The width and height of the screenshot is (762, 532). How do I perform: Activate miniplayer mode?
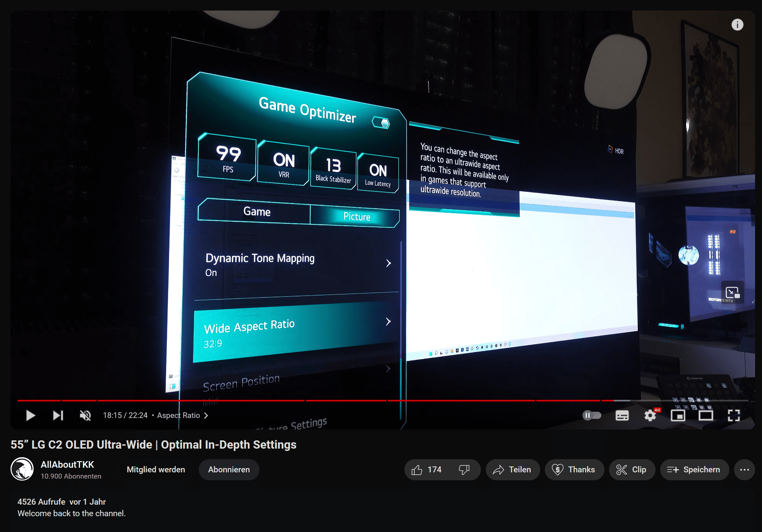678,415
